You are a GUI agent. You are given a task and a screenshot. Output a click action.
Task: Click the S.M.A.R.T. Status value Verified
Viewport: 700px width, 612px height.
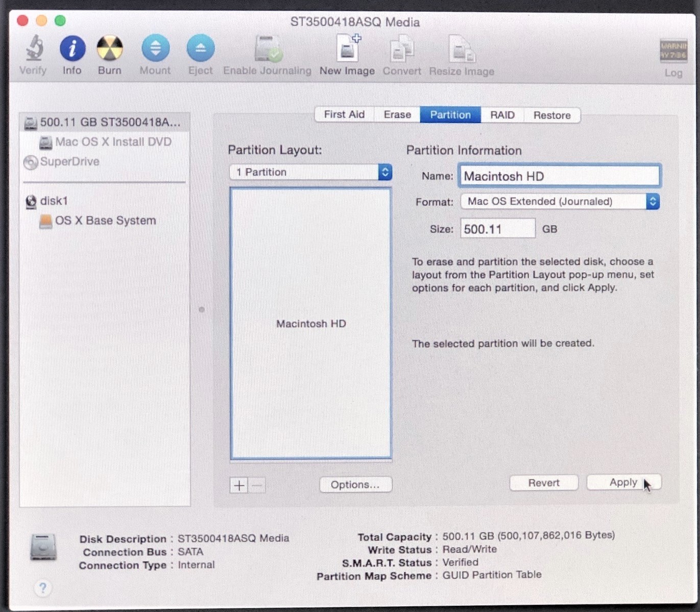[x=461, y=562]
